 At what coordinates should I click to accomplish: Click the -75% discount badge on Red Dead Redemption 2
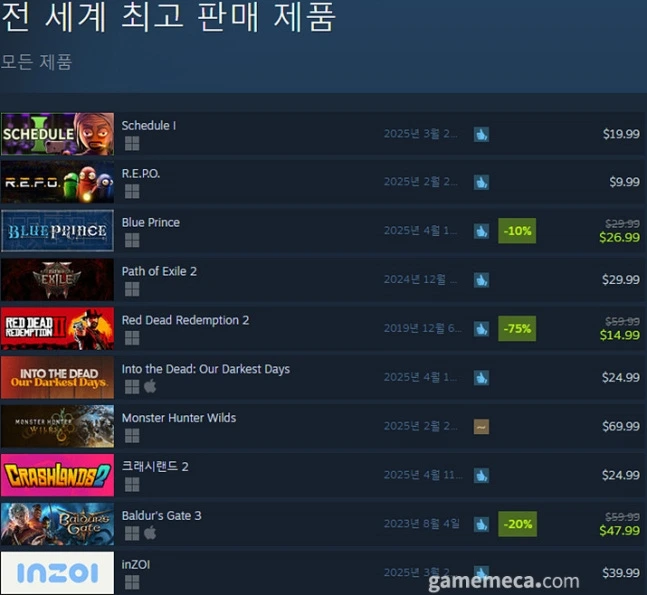point(517,328)
